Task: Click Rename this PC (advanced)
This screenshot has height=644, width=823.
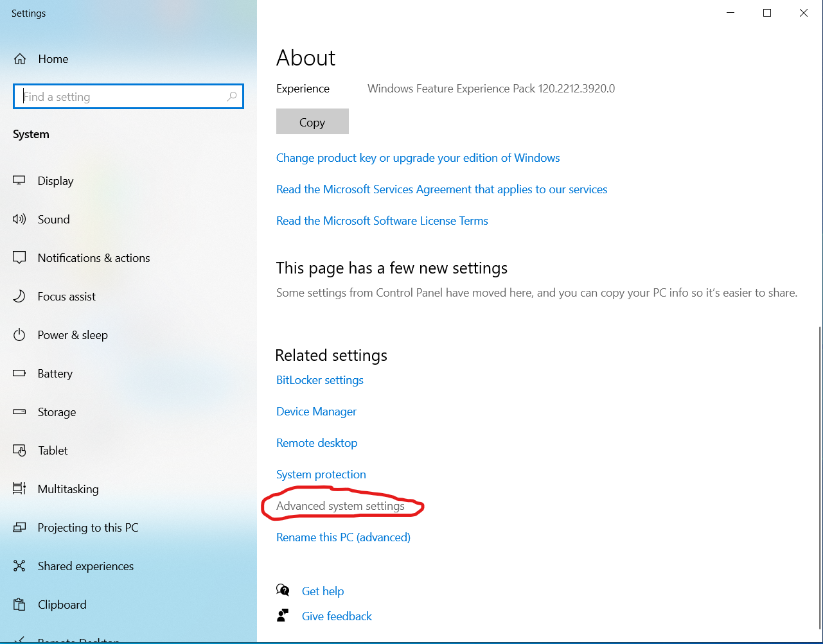Action: (x=343, y=537)
